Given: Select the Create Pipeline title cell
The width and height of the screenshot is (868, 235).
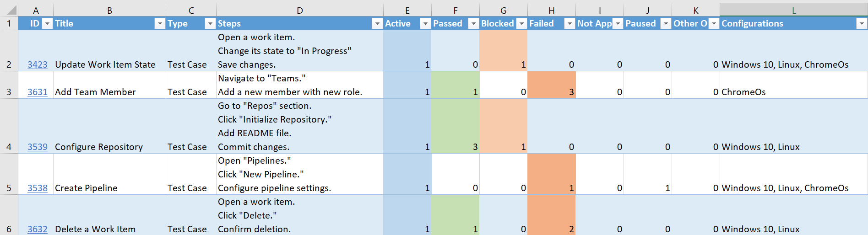Looking at the screenshot, I should tap(109, 188).
